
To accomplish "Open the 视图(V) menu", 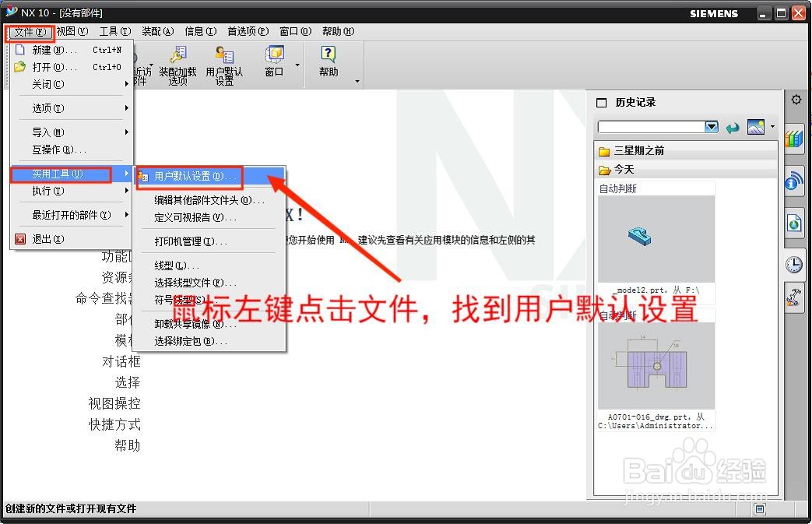I will pos(72,32).
